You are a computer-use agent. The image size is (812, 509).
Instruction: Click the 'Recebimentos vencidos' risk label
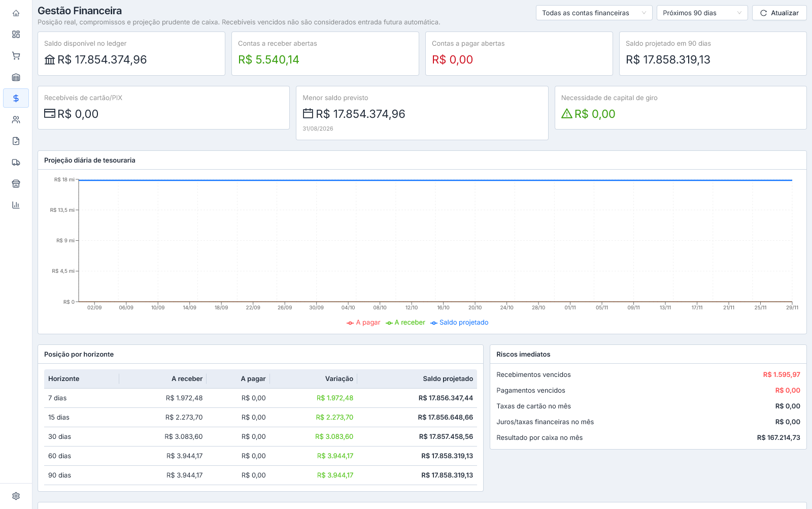(x=533, y=375)
